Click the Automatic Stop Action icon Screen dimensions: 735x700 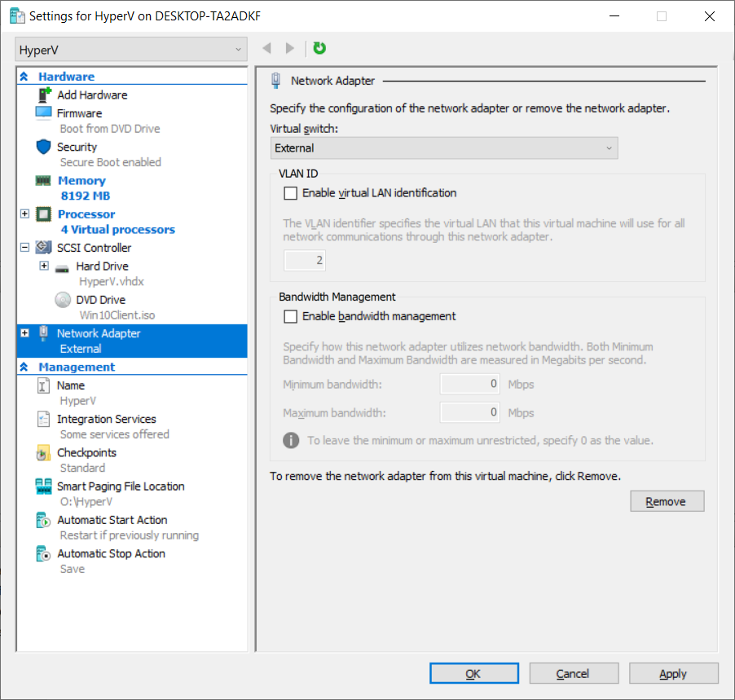[44, 554]
